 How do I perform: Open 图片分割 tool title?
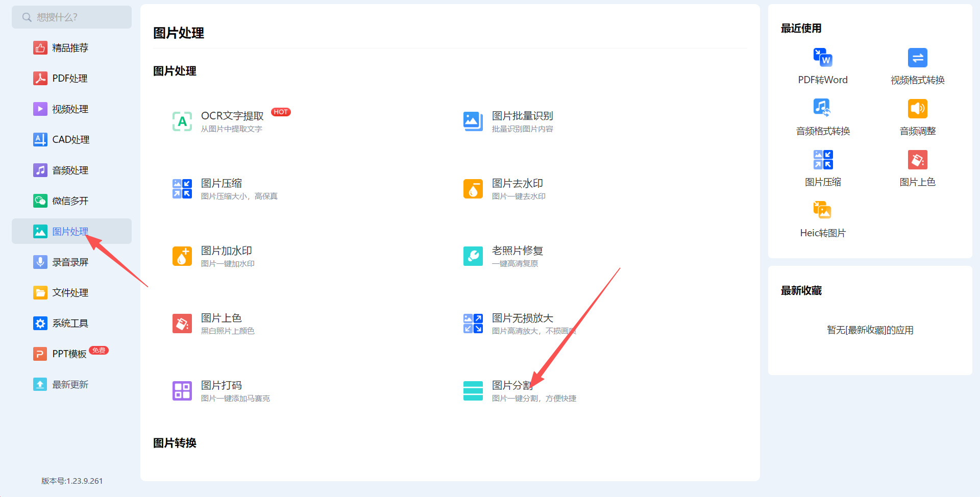tap(512, 385)
